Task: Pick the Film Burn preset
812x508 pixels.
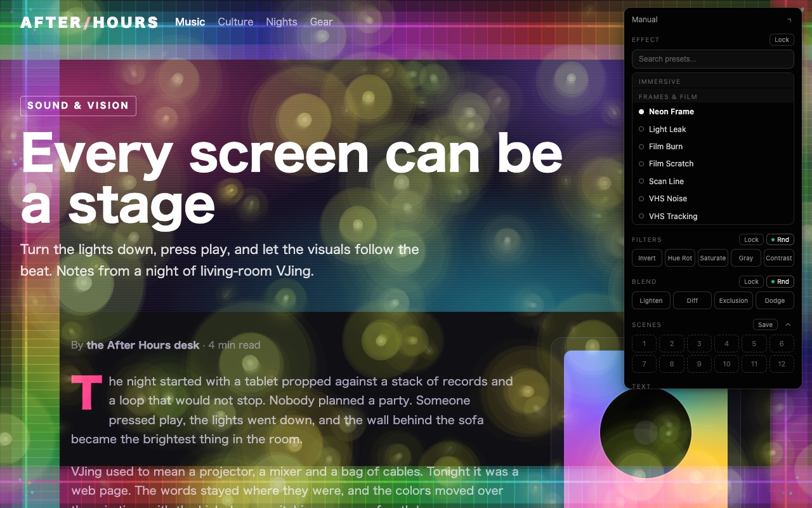Action: click(x=713, y=146)
